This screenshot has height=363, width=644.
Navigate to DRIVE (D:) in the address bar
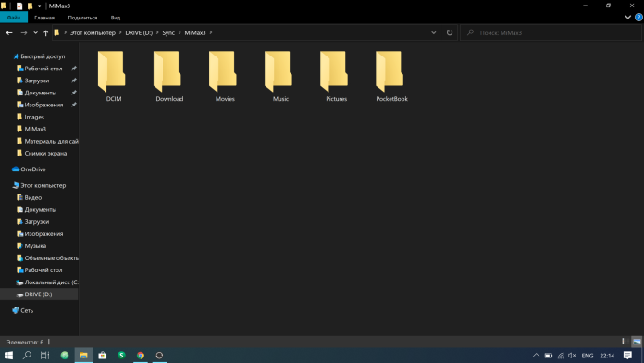point(139,32)
